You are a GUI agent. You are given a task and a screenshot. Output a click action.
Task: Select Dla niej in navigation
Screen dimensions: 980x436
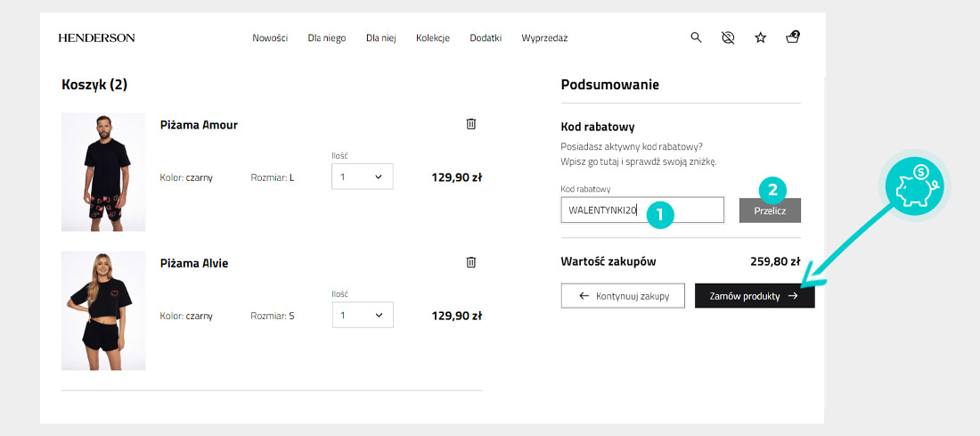(x=380, y=38)
